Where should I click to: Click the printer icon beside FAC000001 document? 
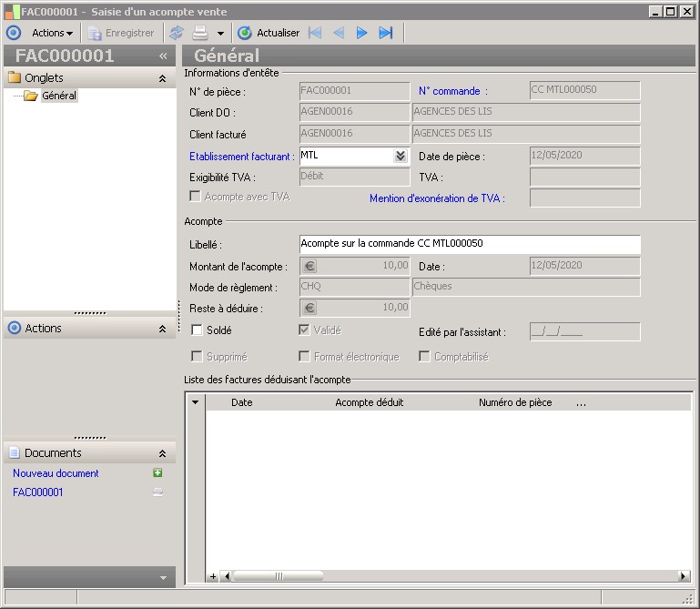[157, 492]
